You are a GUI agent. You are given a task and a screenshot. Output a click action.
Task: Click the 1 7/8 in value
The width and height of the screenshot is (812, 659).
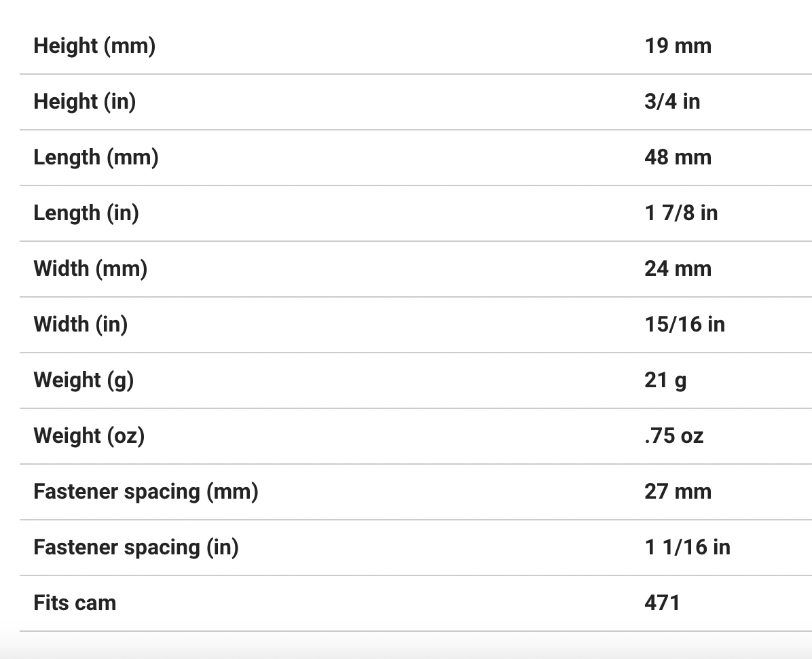680,213
